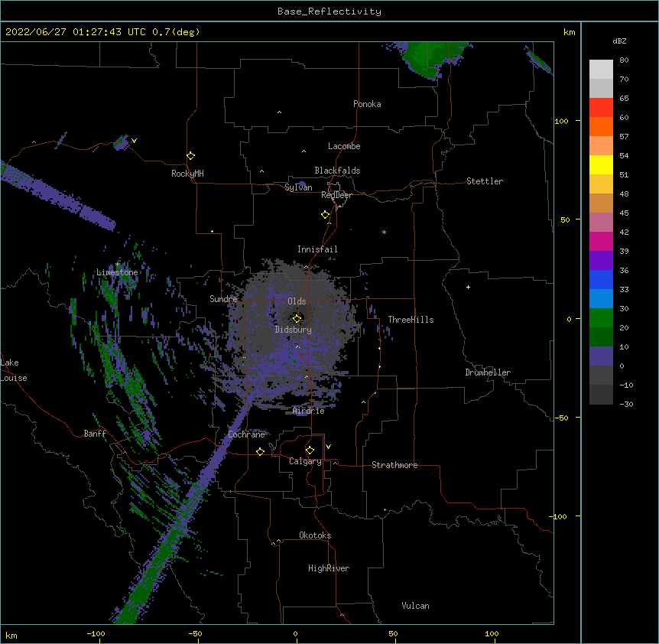The height and width of the screenshot is (644, 659).
Task: Click the yellow 54 dBZ color swatch
Action: tap(601, 164)
